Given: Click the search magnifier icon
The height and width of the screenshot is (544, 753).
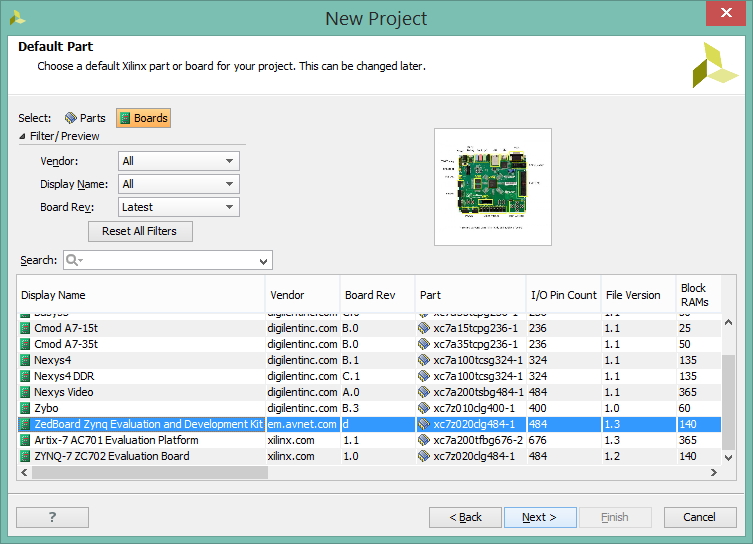Looking at the screenshot, I should 74,260.
